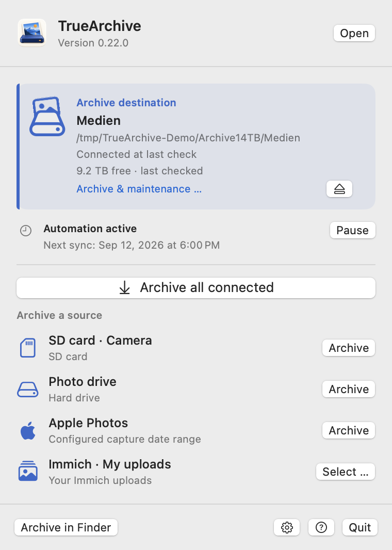Eject the Medien archive destination
The width and height of the screenshot is (392, 550).
pyautogui.click(x=339, y=189)
